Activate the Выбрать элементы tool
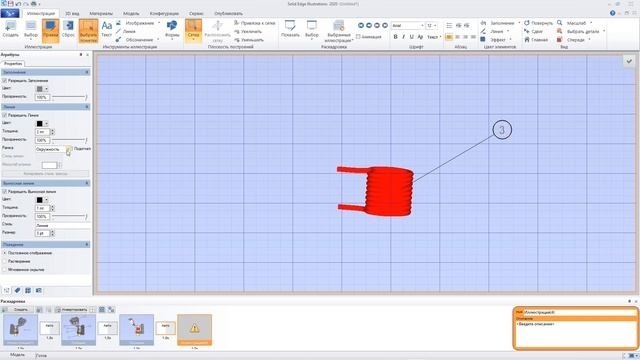Image resolution: width=640 pixels, height=360 pixels. tap(88, 31)
